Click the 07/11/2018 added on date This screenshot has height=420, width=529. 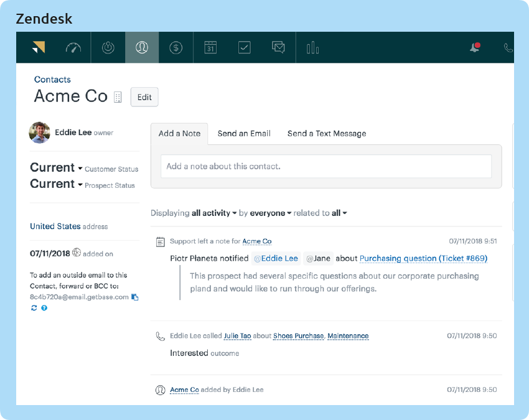tap(50, 253)
